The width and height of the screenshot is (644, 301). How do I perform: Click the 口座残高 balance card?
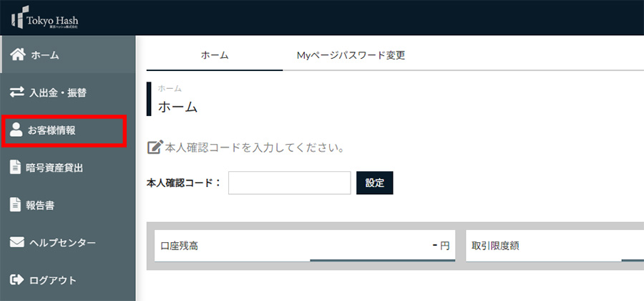click(x=305, y=246)
